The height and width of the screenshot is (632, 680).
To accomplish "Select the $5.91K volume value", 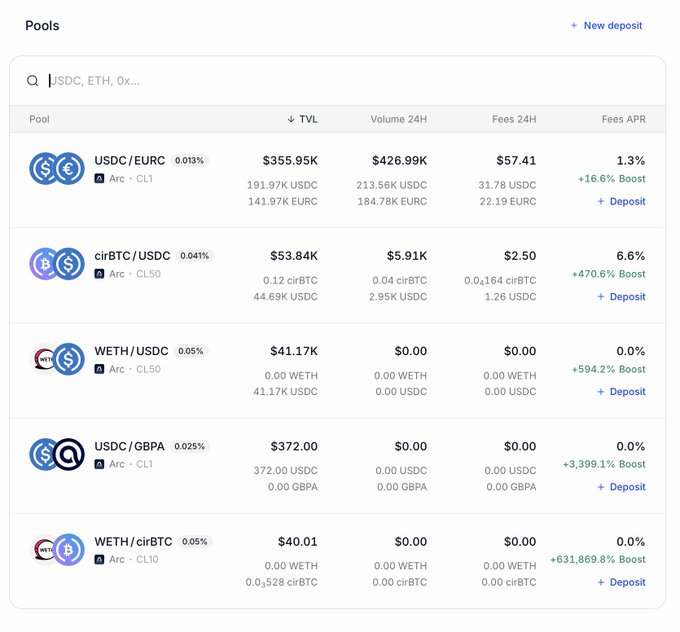I will pyautogui.click(x=407, y=256).
